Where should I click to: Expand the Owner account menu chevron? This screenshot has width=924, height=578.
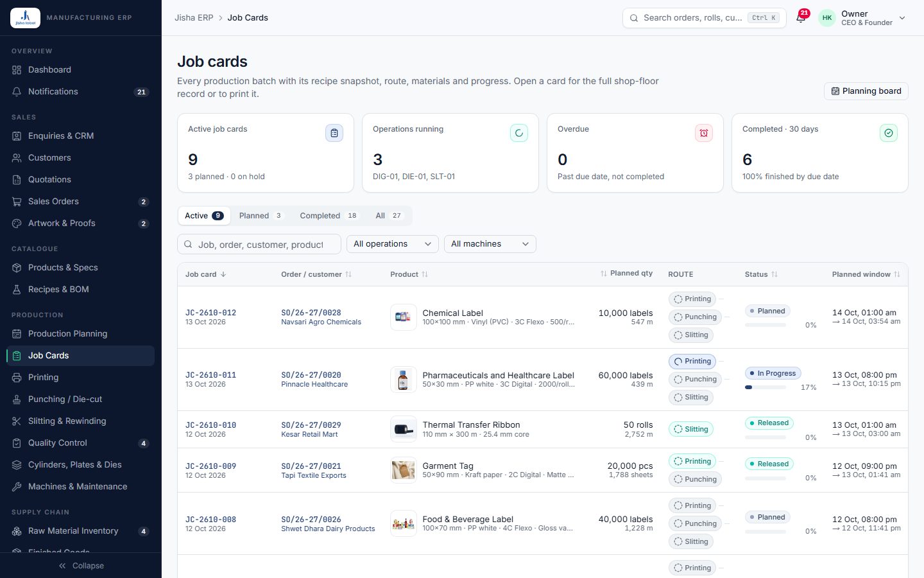click(x=902, y=18)
